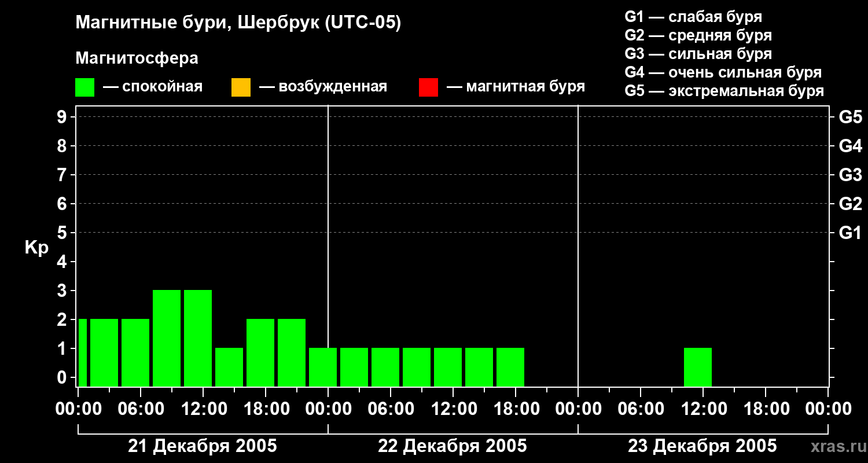Click the orange 'возбужденная' legend swatch
The image size is (868, 463).
tap(241, 87)
